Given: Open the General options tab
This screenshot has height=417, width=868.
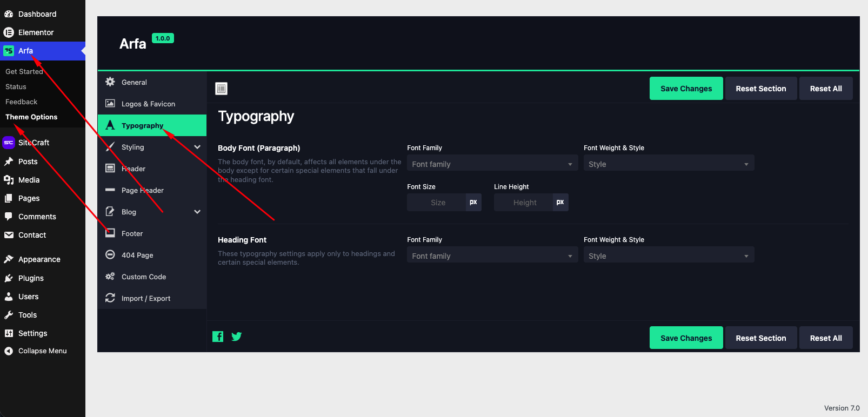Looking at the screenshot, I should point(152,82).
